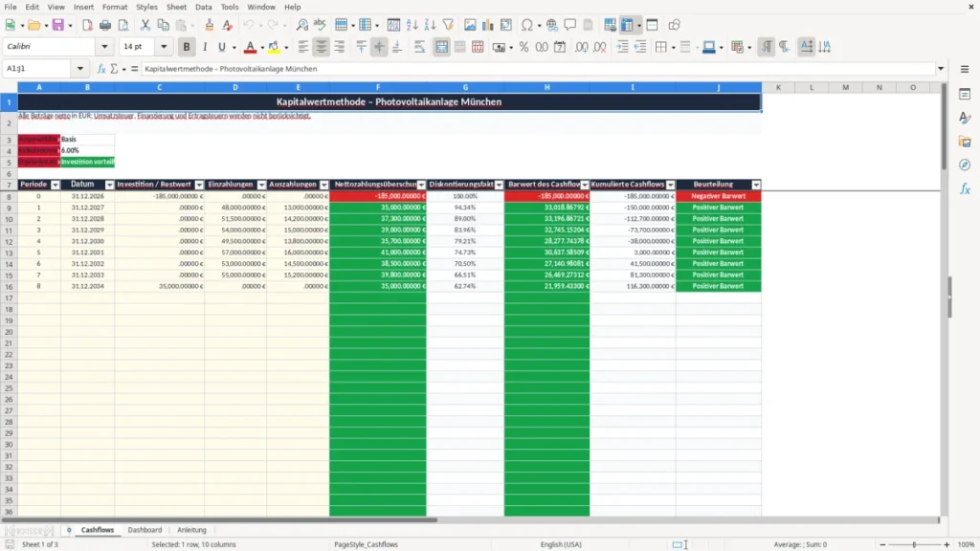Click the Formula equals button
The image size is (980, 551).
click(134, 69)
